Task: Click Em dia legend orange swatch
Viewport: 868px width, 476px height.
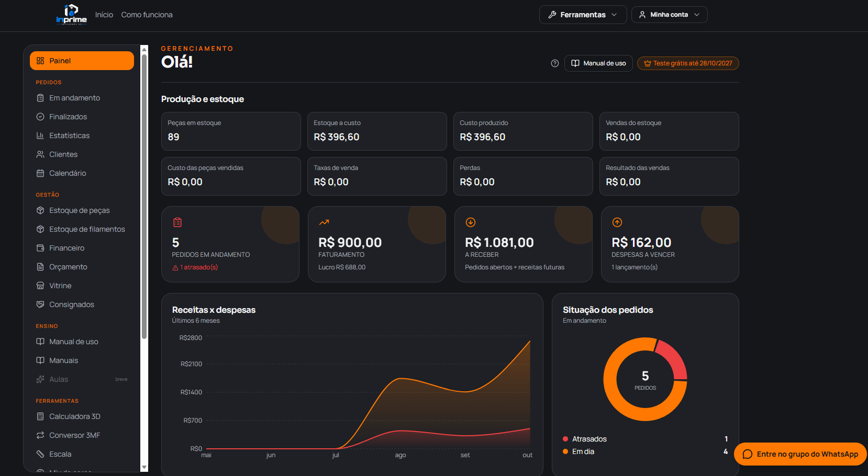Action: coord(565,451)
